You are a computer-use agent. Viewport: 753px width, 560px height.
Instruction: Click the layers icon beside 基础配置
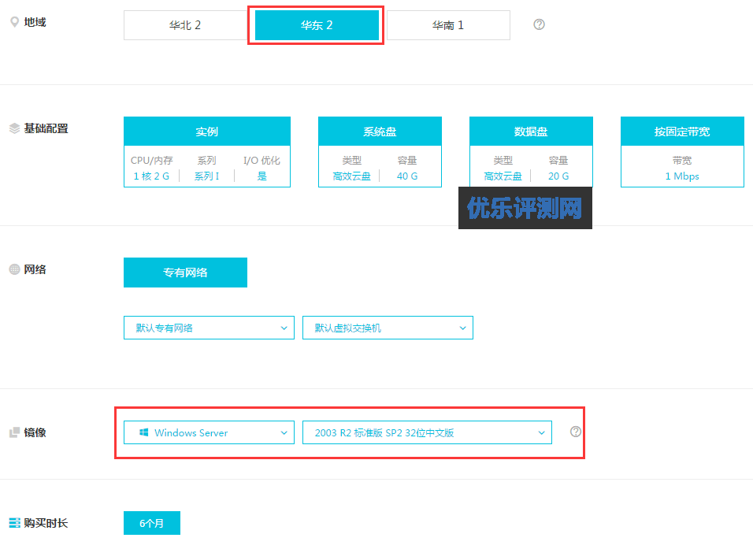coord(14,128)
